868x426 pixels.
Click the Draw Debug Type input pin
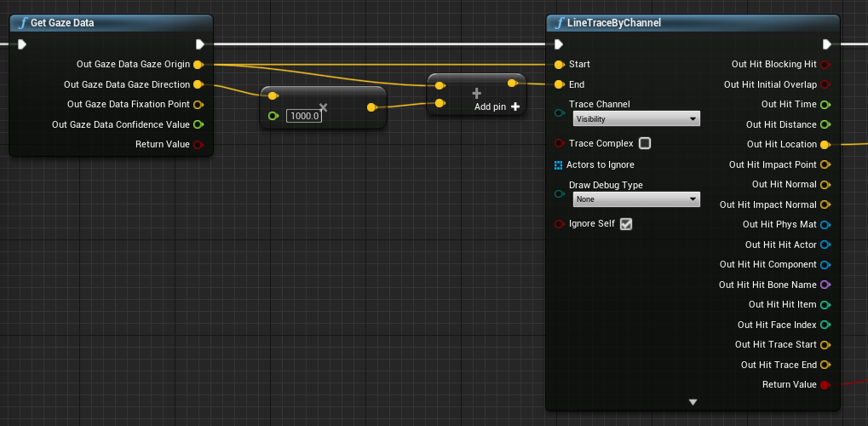point(559,194)
